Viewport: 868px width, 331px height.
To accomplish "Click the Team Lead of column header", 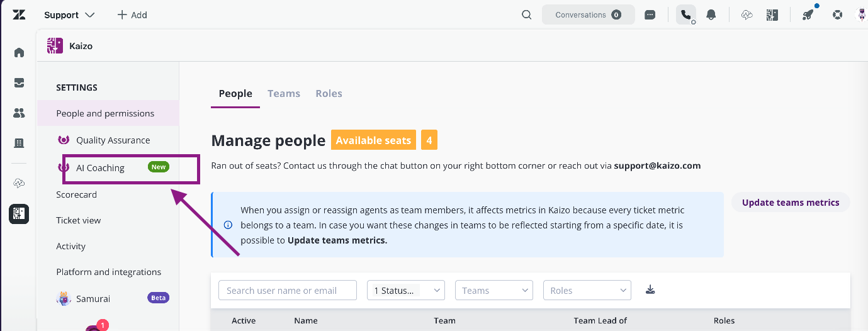I will 600,320.
